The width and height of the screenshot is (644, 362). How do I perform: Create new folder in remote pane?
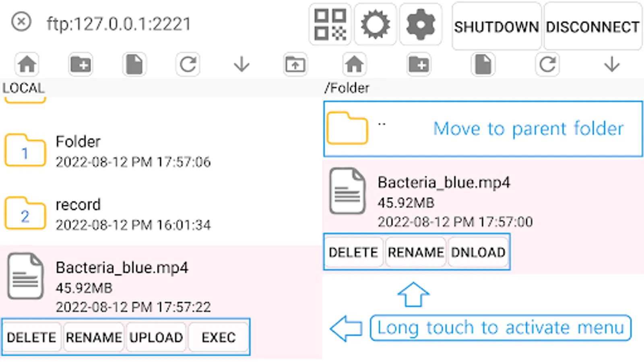pyautogui.click(x=419, y=64)
